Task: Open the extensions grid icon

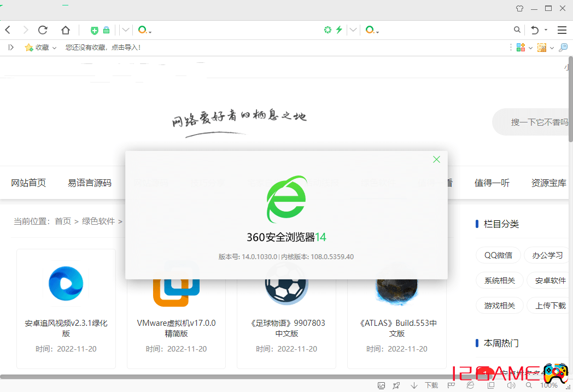Action: tap(521, 48)
